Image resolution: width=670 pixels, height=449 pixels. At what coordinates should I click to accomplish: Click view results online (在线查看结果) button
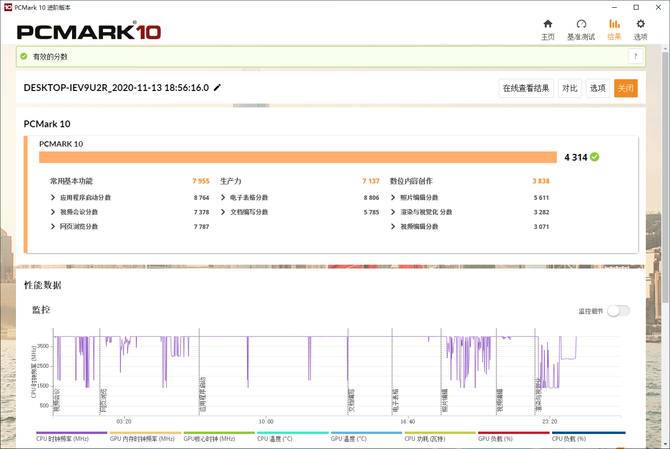point(526,88)
